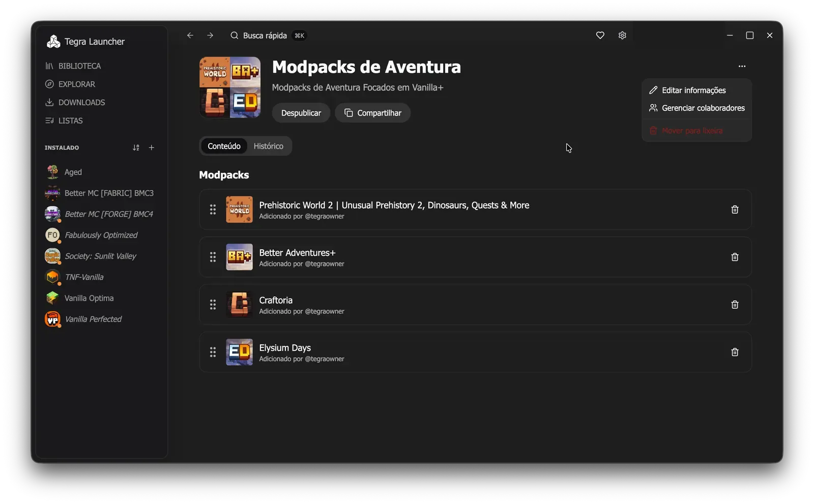Choose Mover para lixeira option
Image resolution: width=814 pixels, height=504 pixels.
click(696, 131)
